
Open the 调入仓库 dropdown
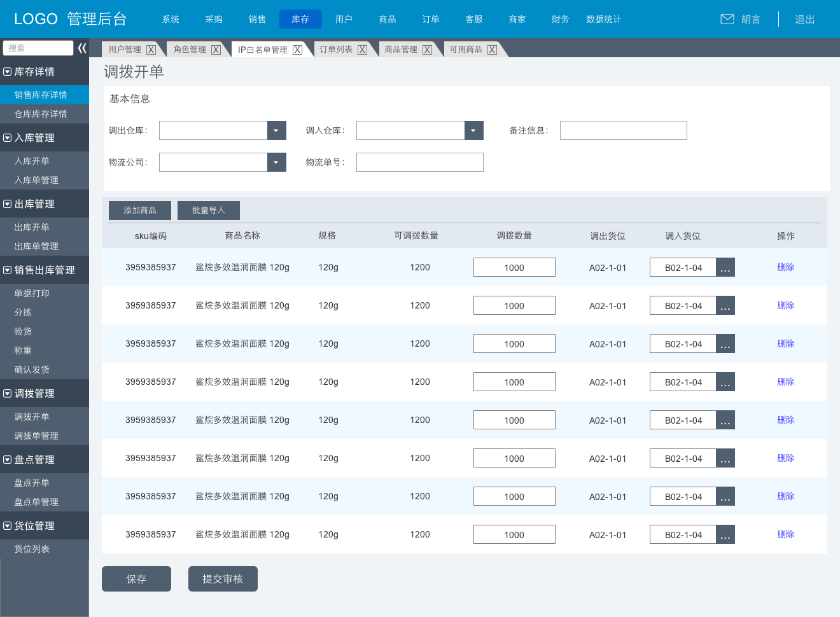tap(473, 130)
